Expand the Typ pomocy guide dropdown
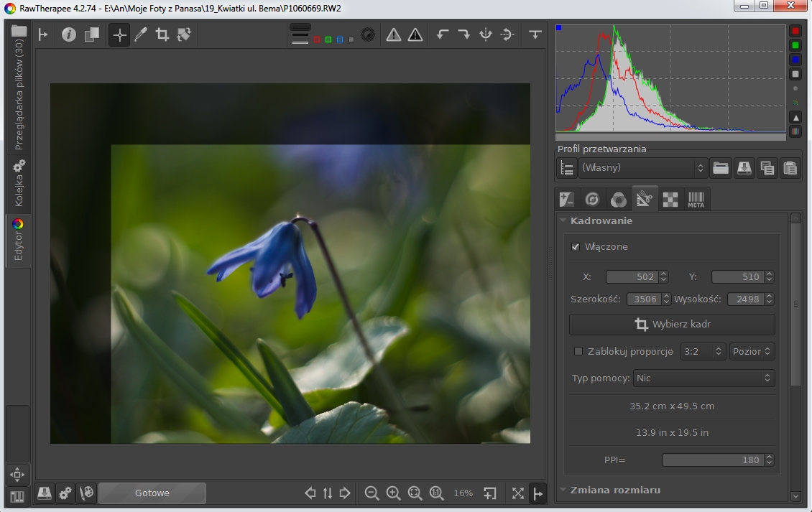Viewport: 812px width, 512px height. coord(703,378)
